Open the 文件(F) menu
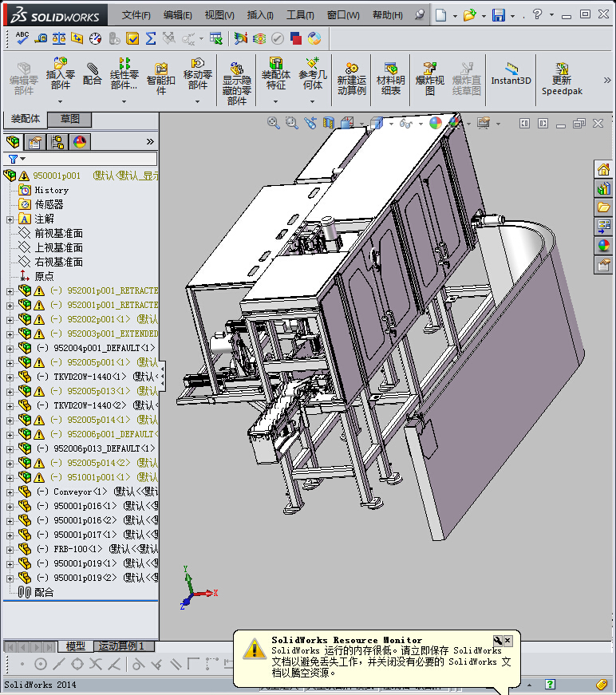This screenshot has width=616, height=695. (x=136, y=15)
